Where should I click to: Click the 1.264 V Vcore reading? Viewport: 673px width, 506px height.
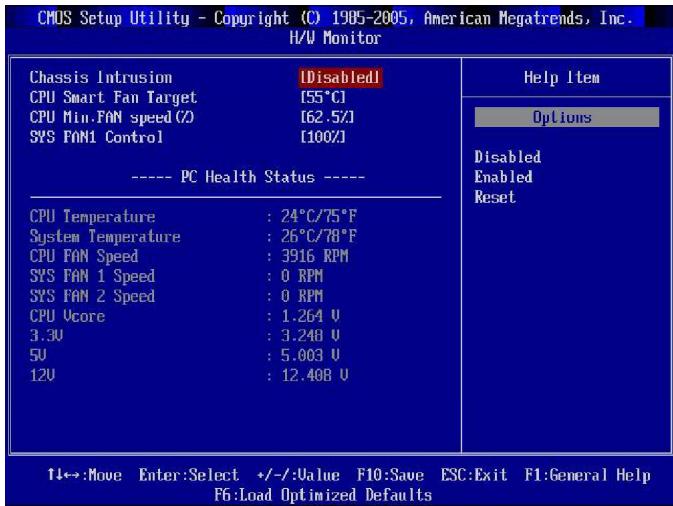coord(310,316)
